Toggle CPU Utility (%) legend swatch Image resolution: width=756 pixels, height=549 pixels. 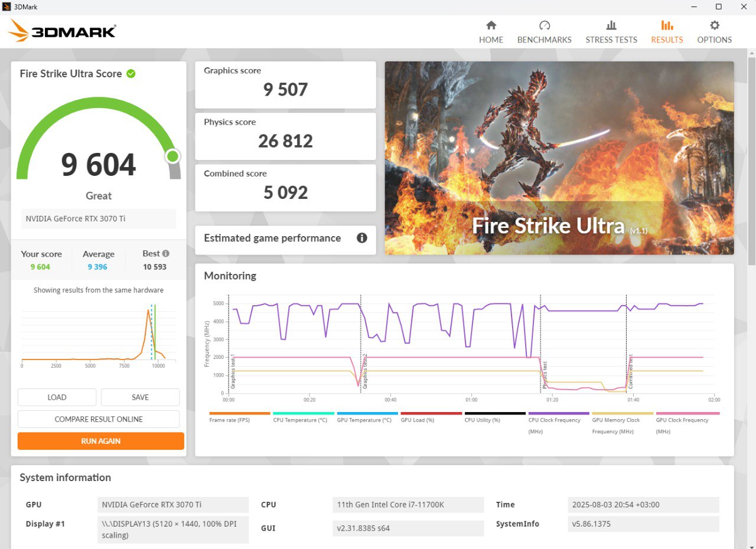click(495, 413)
